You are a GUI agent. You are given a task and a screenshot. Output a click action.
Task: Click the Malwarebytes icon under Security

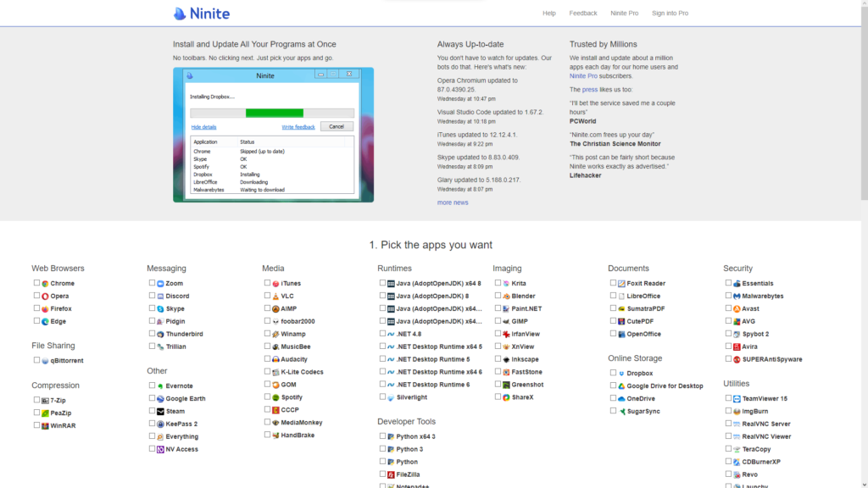(737, 297)
